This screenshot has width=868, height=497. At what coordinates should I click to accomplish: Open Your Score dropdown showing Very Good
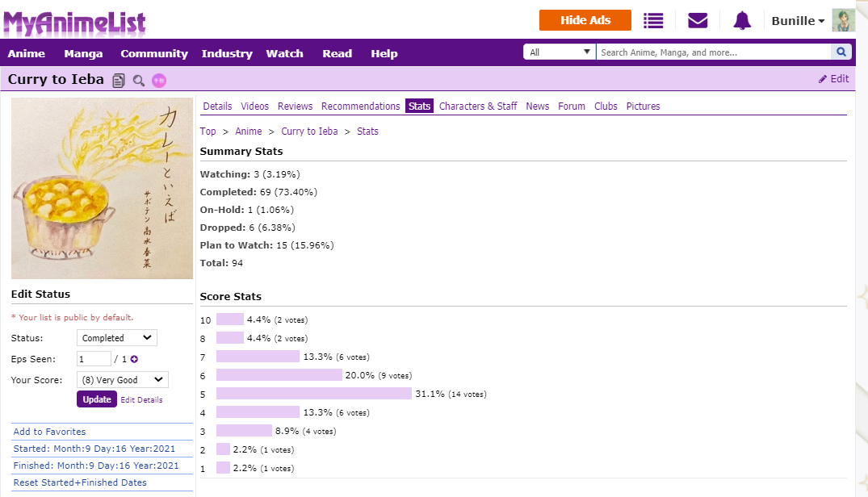pyautogui.click(x=122, y=380)
